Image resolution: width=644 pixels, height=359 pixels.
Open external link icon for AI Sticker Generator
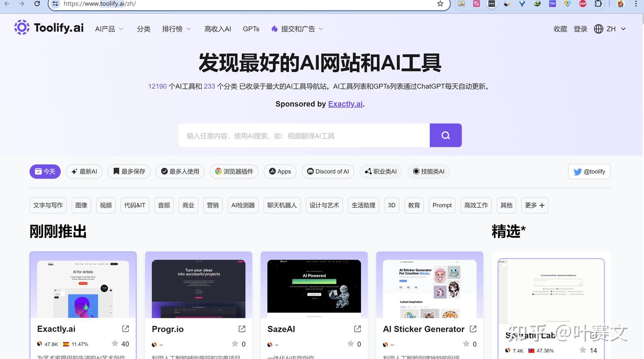473,329
